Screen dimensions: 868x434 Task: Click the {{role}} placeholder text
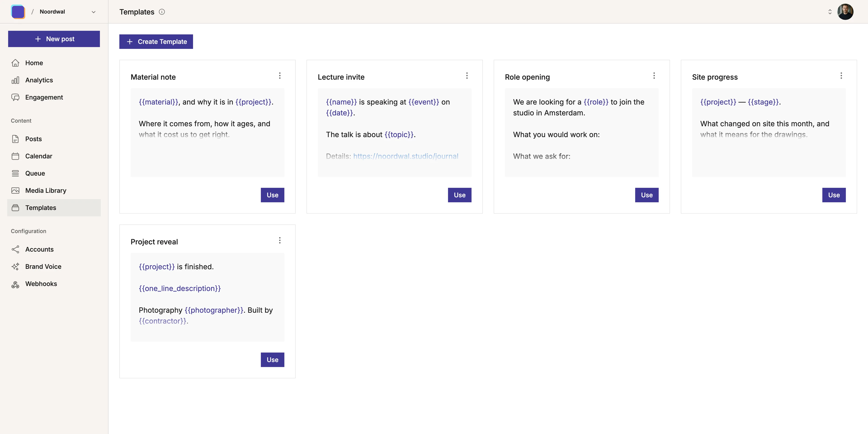(x=596, y=102)
